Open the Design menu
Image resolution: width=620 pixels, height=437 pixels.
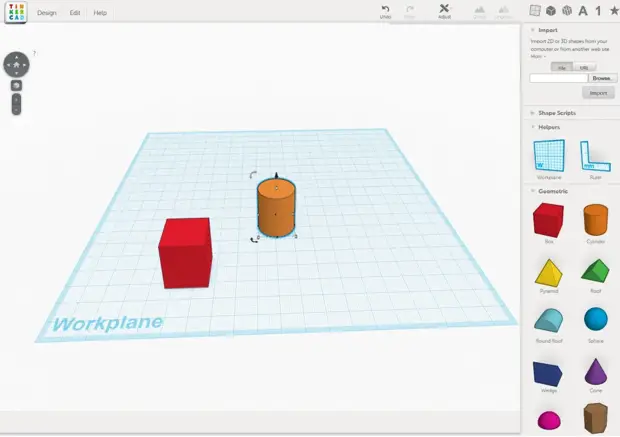click(x=47, y=13)
